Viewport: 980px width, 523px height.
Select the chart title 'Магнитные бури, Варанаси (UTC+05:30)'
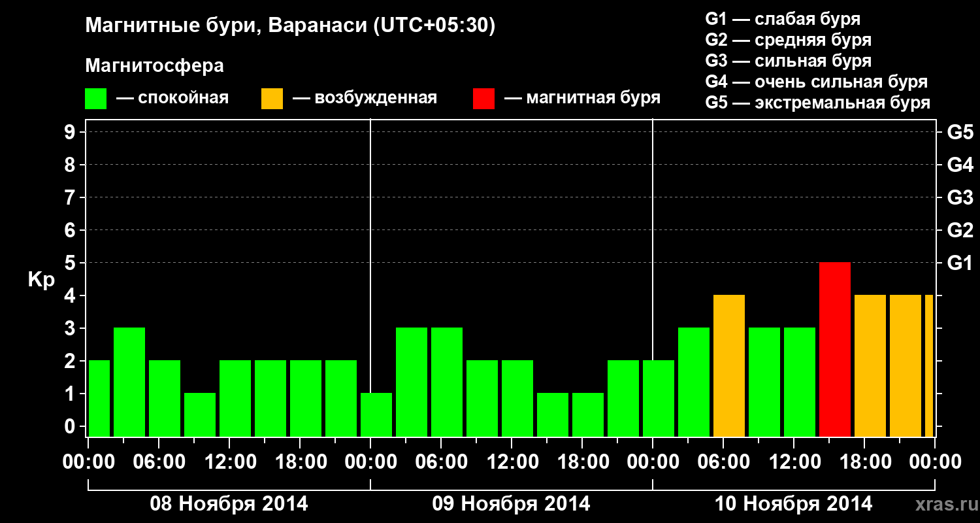(x=290, y=27)
